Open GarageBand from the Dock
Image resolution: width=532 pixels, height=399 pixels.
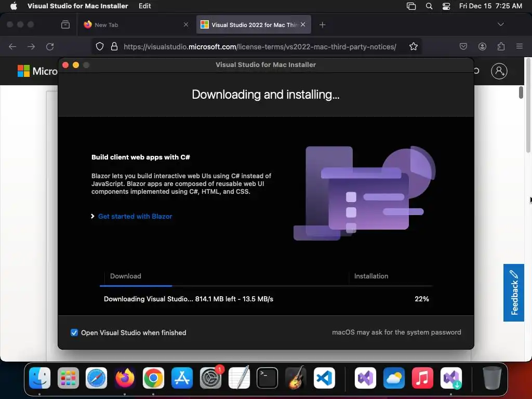point(296,378)
